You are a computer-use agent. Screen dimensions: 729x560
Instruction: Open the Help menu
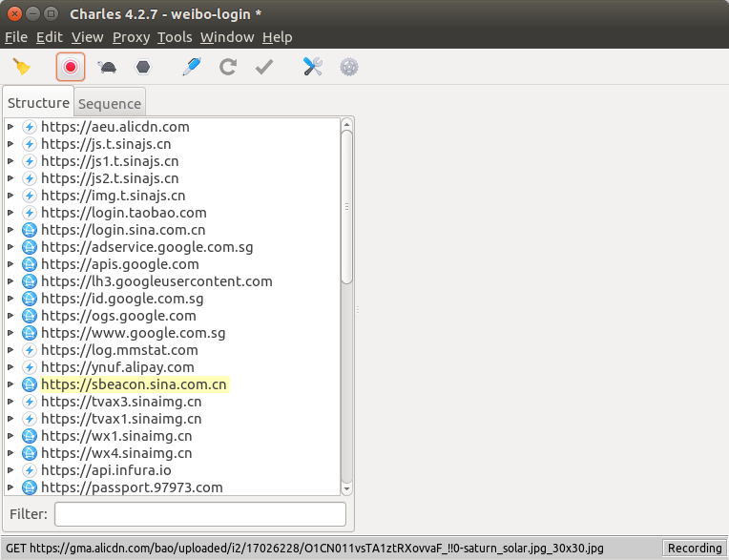tap(278, 37)
